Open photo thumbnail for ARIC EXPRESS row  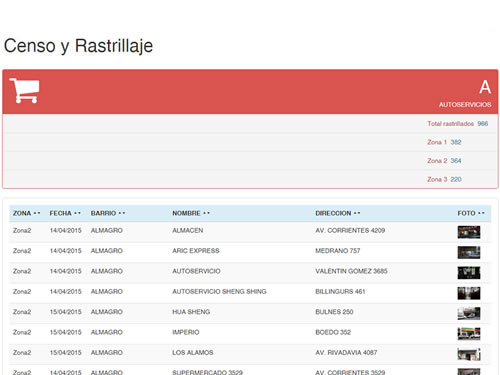click(x=469, y=252)
